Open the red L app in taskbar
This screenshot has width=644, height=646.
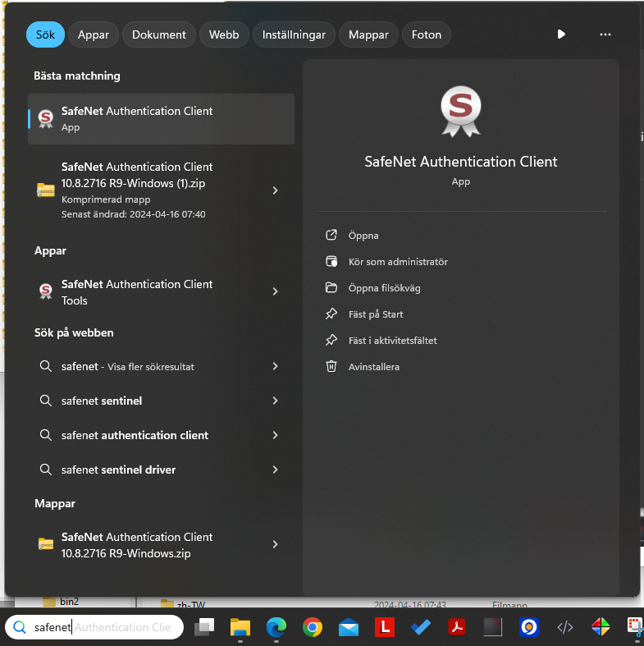tap(385, 627)
